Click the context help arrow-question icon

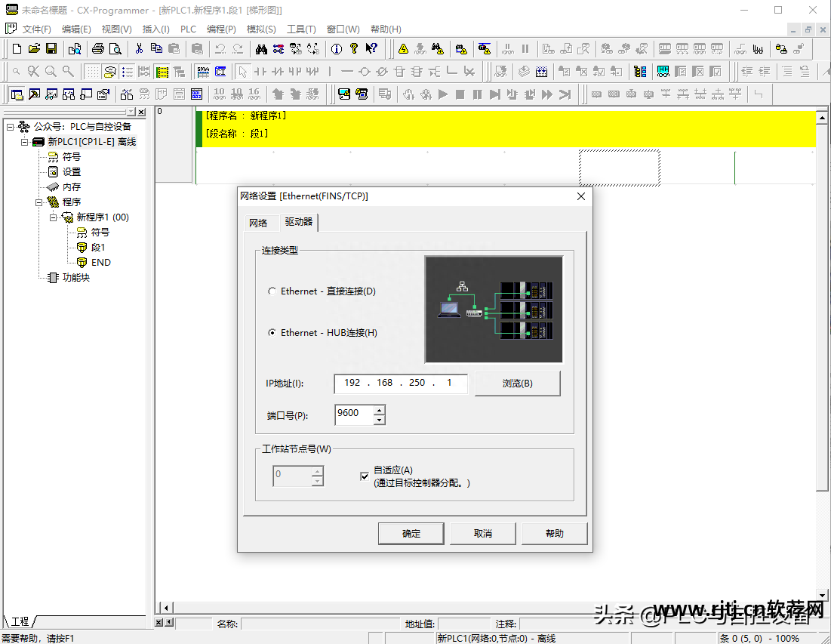371,49
